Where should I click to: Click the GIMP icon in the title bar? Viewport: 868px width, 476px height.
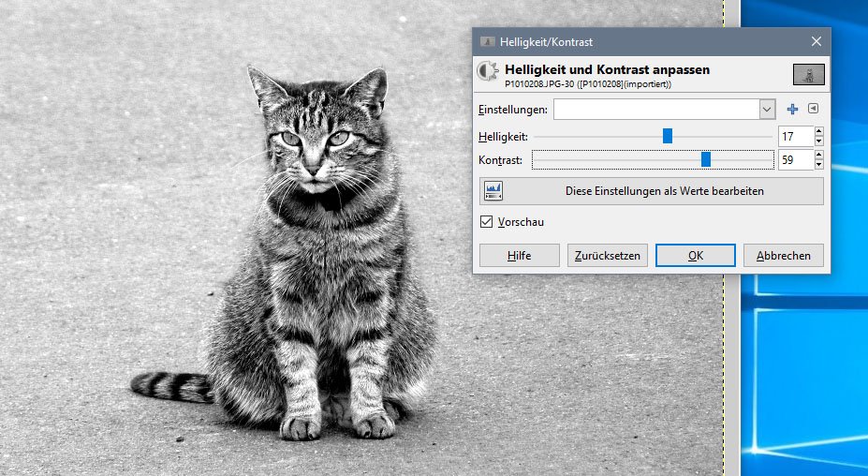[x=487, y=42]
